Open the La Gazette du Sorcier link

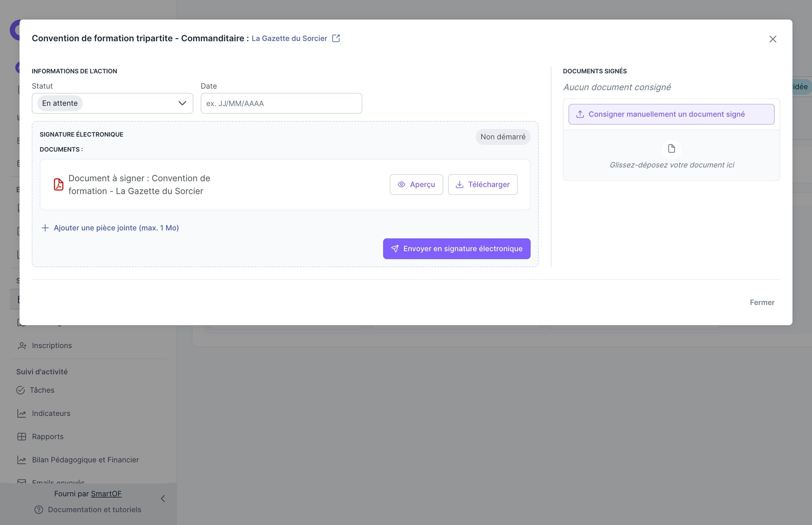[x=289, y=39]
